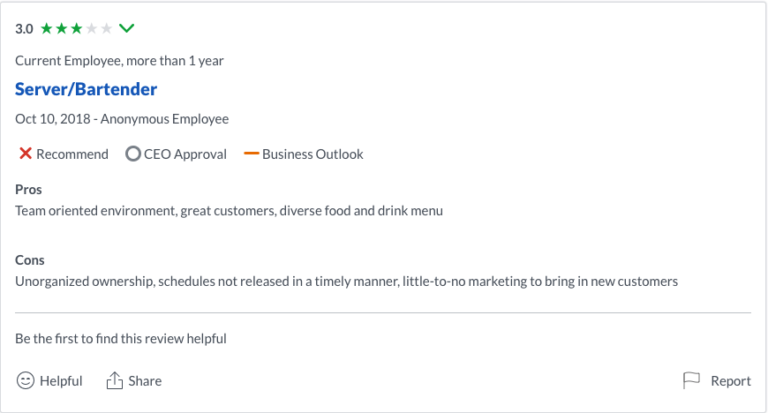The image size is (768, 413).
Task: Open the Server/Bartender review title link
Action: click(x=86, y=89)
